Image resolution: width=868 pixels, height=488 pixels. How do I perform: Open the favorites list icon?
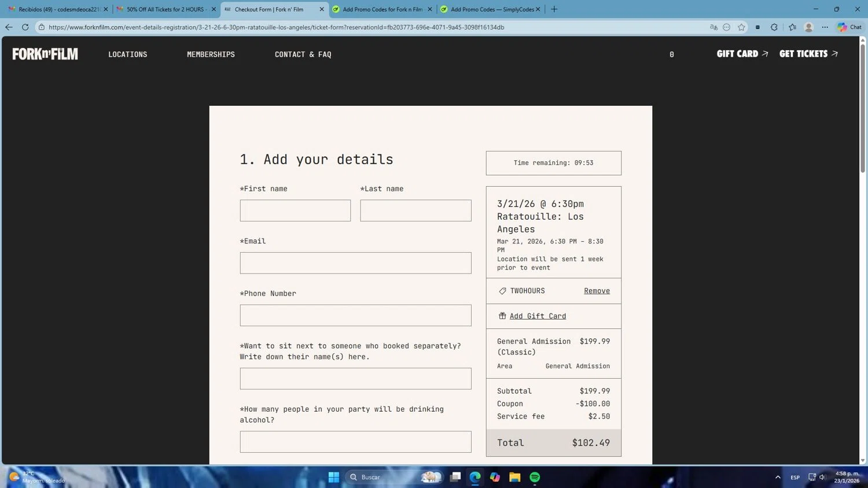[x=792, y=27]
